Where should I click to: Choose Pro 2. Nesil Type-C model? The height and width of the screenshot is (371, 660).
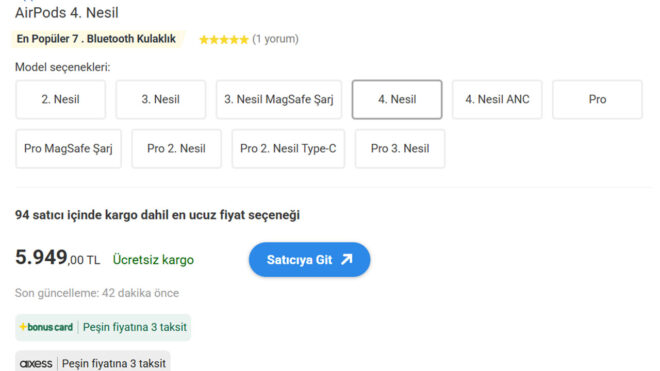288,149
